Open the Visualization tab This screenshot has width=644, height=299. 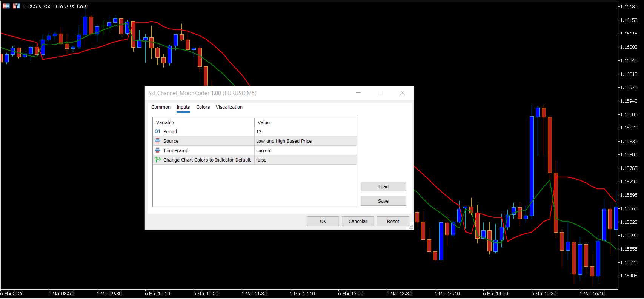click(x=229, y=107)
